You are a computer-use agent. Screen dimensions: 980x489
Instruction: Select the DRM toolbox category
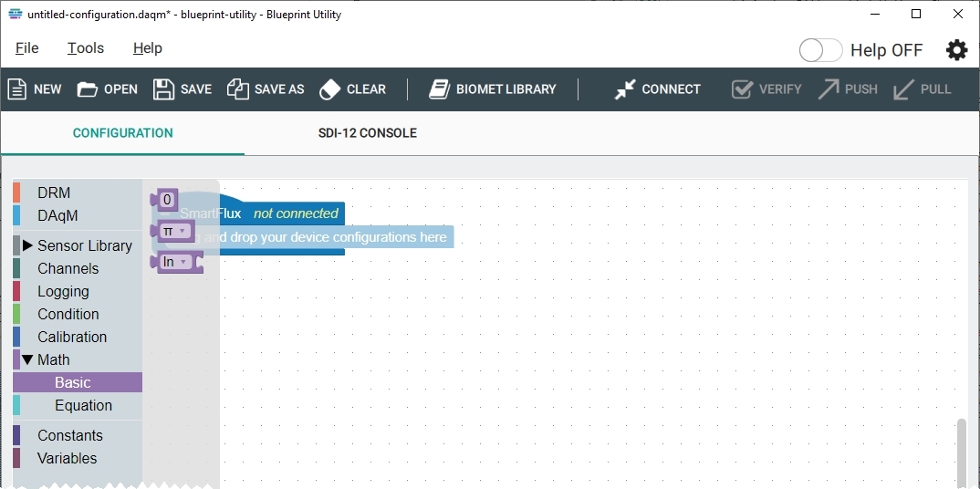tap(78, 193)
